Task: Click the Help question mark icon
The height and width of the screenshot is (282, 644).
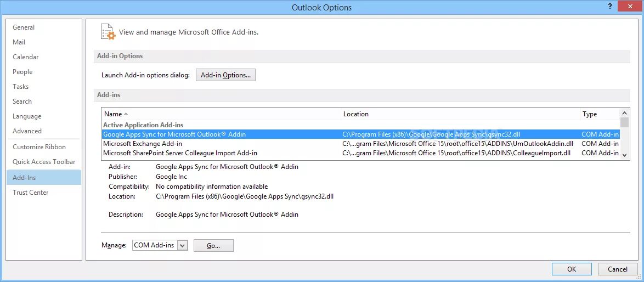Action: pyautogui.click(x=609, y=6)
